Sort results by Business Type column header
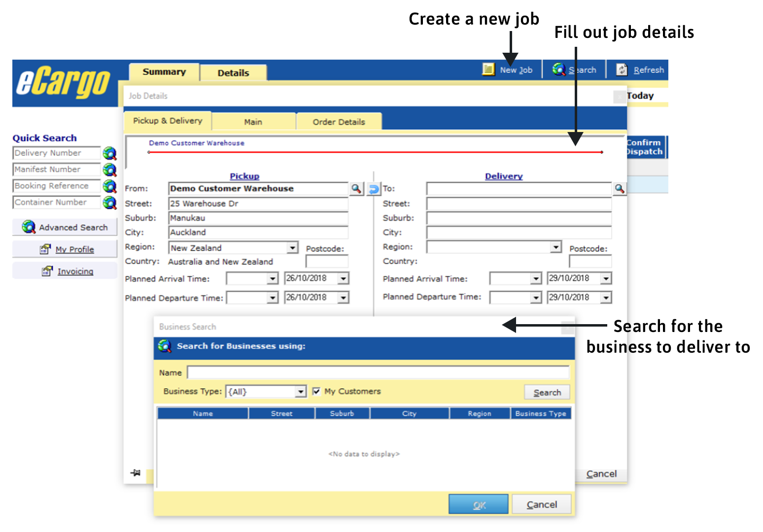This screenshot has height=532, width=763. (x=541, y=413)
